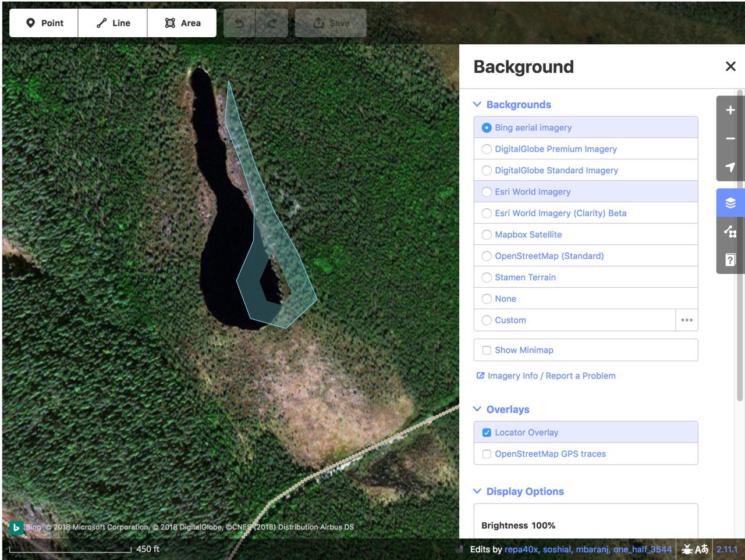Click the redo arrow button
The image size is (745, 560).
[272, 23]
